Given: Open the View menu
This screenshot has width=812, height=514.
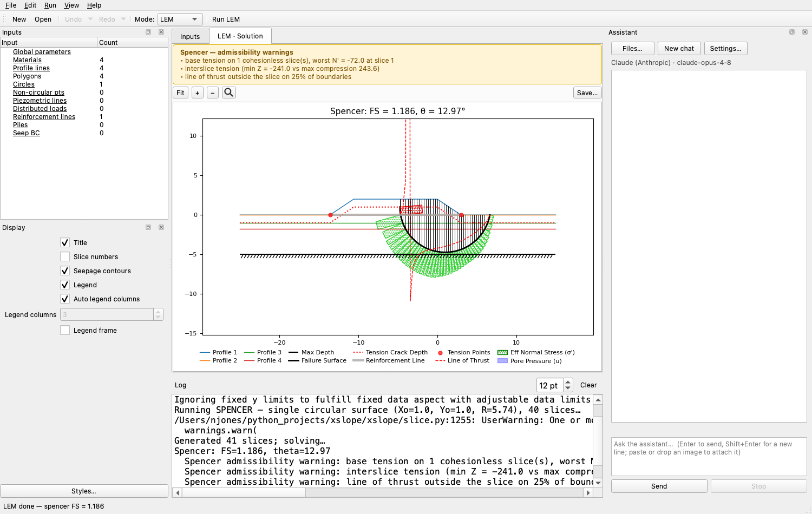Looking at the screenshot, I should 71,5.
